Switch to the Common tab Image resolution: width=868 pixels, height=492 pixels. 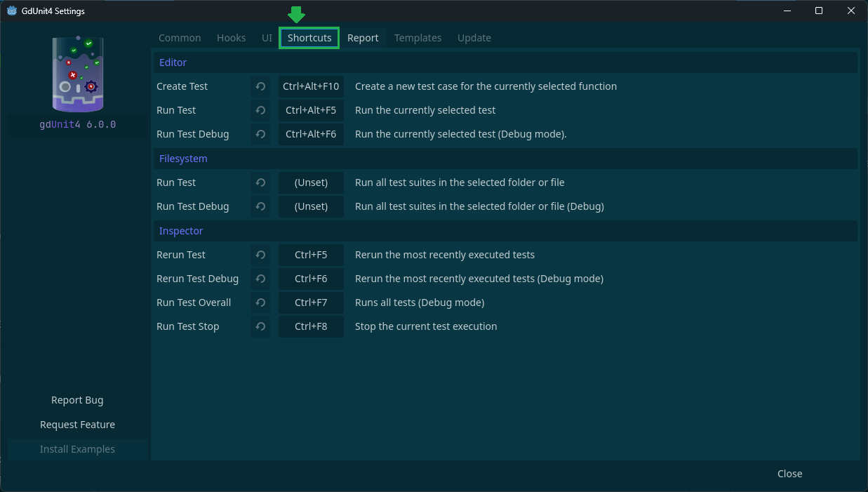pos(180,38)
